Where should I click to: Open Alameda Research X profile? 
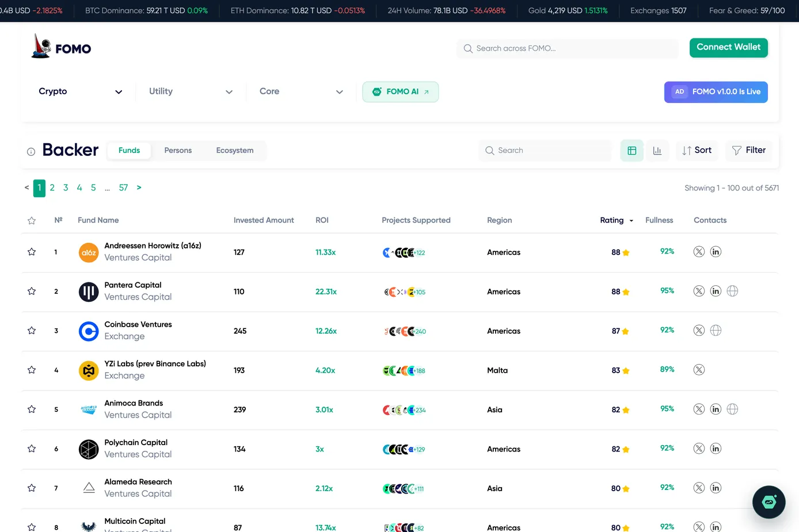click(x=699, y=488)
